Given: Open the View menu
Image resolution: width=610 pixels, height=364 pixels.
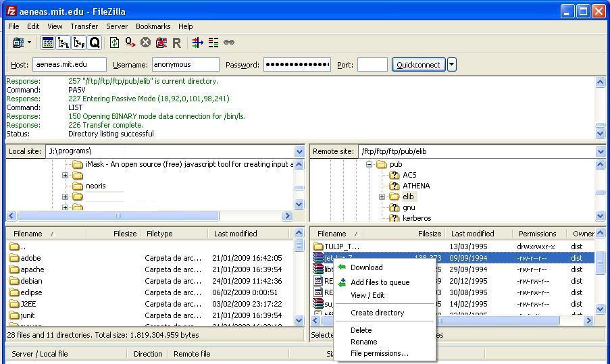Looking at the screenshot, I should 55,26.
